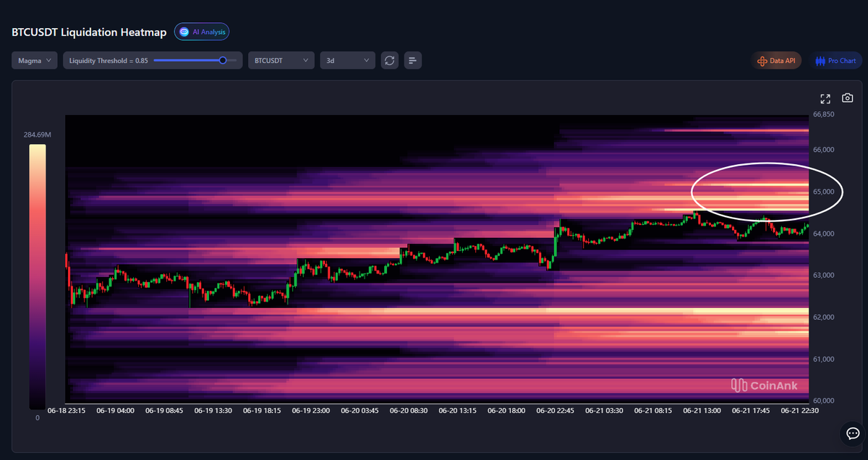Click the 06-19 23:00 time label
The image size is (868, 460).
click(311, 410)
